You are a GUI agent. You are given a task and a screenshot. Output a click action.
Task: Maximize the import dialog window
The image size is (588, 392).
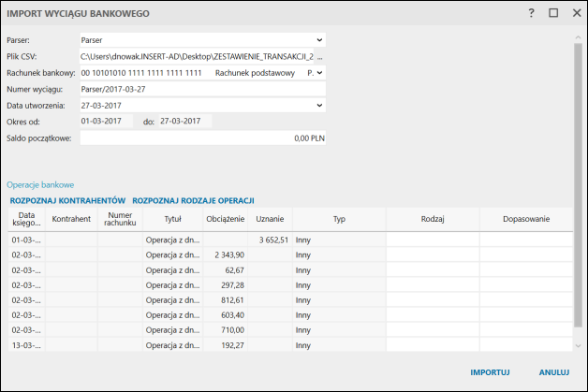click(x=553, y=13)
